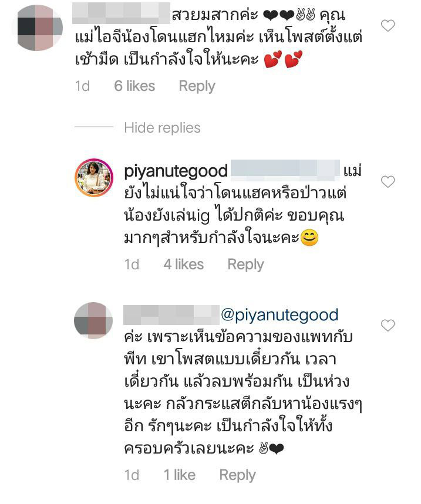Open the blurred username of top commenter
Viewport: 421px width, 504px height.
tap(121, 13)
